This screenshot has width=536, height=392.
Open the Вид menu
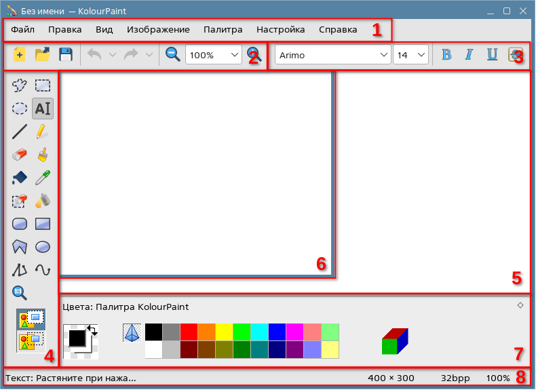click(104, 30)
